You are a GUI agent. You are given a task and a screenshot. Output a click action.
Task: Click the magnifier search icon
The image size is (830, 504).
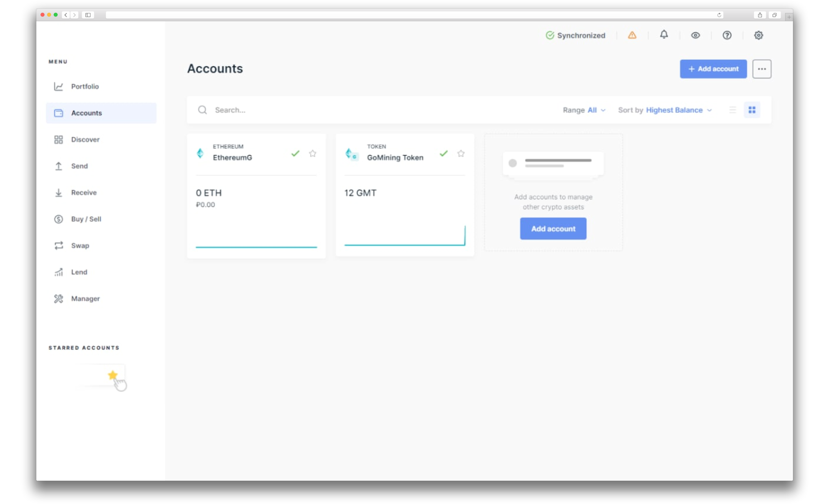pos(202,110)
